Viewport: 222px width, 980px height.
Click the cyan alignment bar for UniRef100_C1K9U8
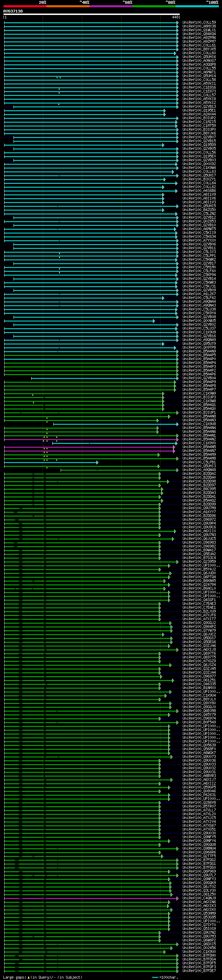coord(116,424)
